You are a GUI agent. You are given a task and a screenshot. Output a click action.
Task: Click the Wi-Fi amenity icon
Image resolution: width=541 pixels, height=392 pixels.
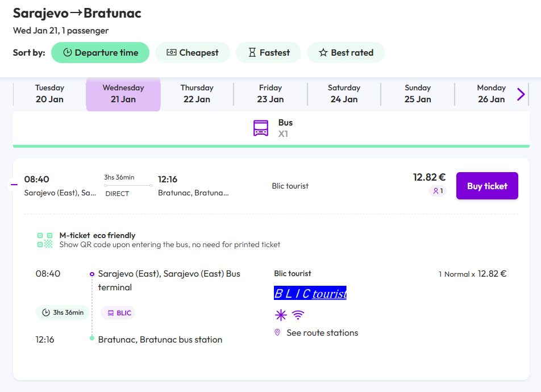(x=298, y=315)
